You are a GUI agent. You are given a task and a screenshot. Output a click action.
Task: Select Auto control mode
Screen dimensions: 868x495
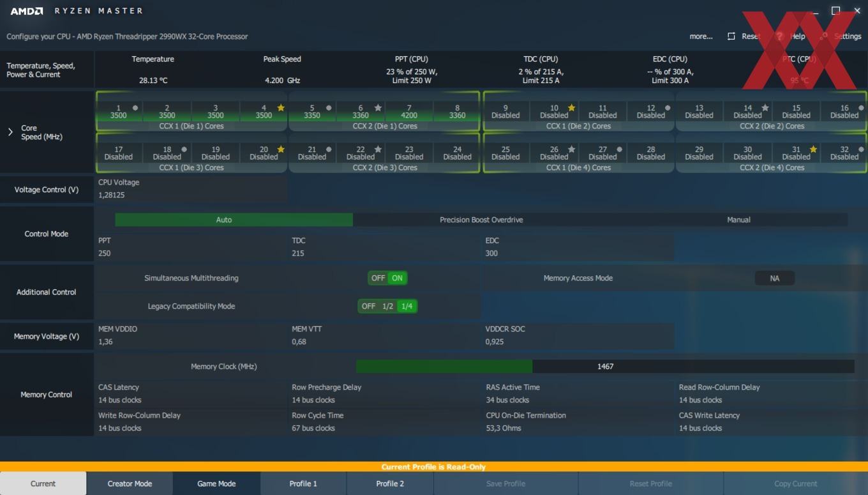[234, 220]
